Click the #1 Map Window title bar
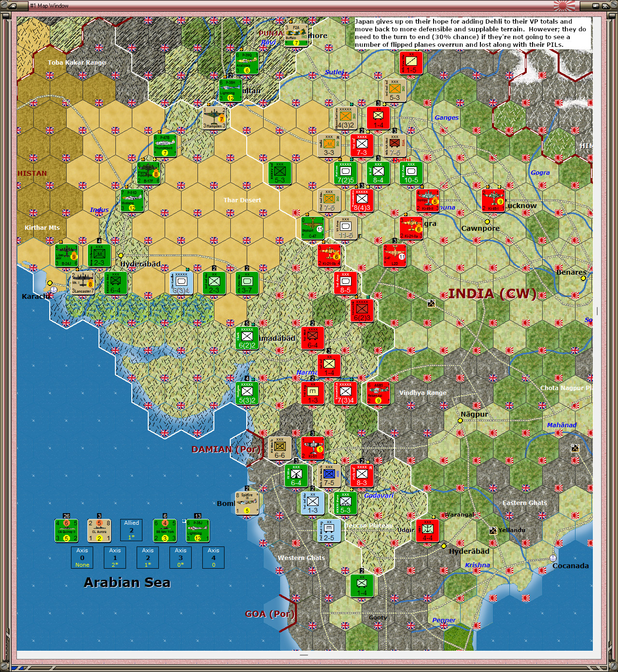Viewport: 618px width, 672px height. (309, 6)
